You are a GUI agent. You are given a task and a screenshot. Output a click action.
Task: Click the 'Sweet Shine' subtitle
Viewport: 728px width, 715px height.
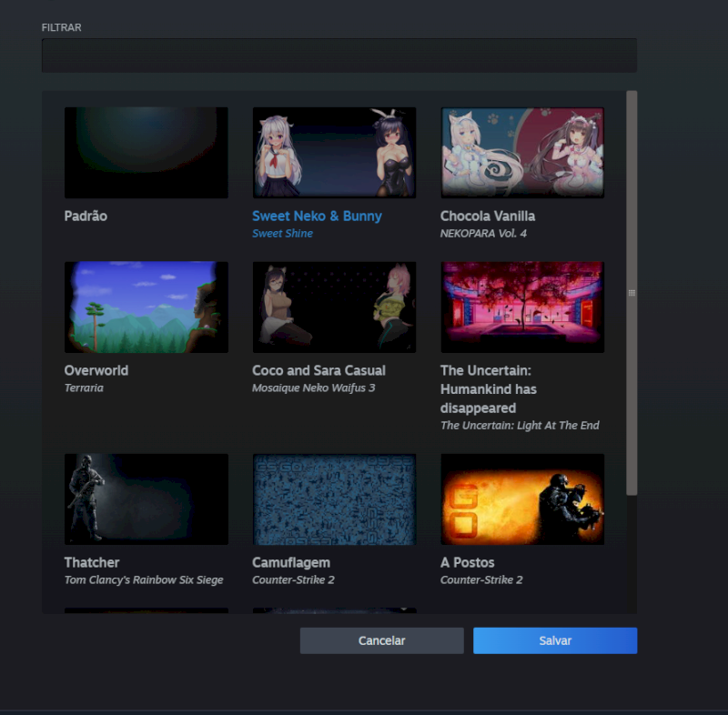click(x=282, y=234)
